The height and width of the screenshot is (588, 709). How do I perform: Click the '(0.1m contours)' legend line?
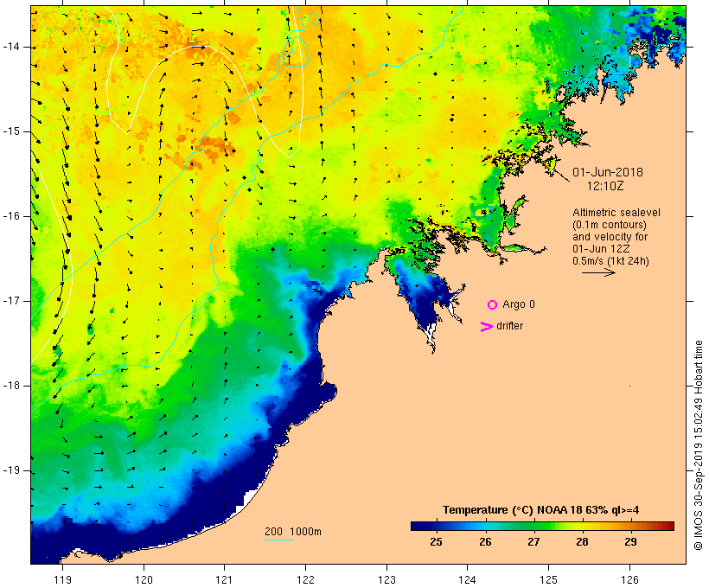[610, 225]
